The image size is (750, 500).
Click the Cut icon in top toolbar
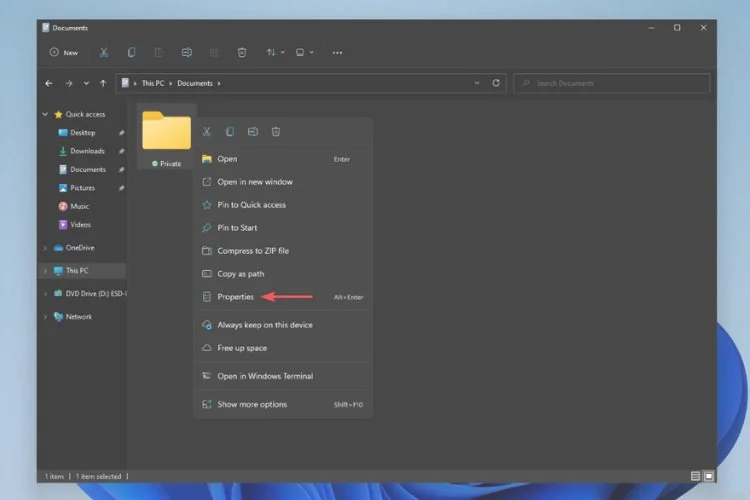104,53
